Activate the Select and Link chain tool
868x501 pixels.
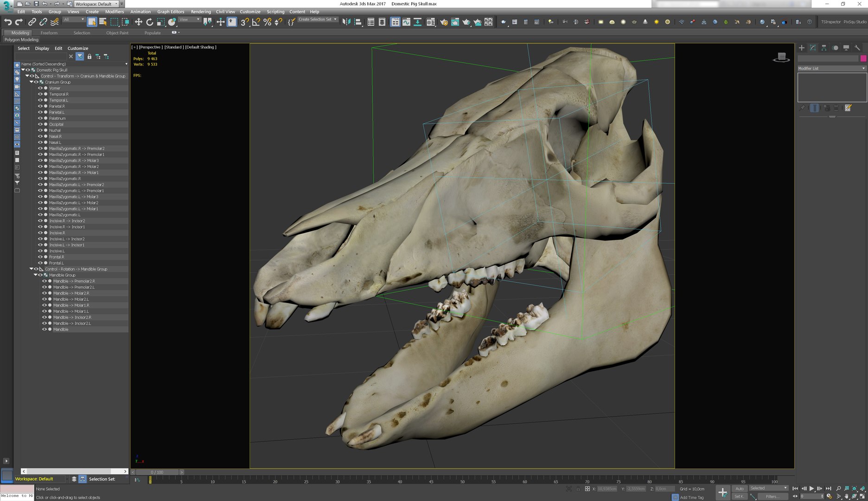pyautogui.click(x=32, y=22)
